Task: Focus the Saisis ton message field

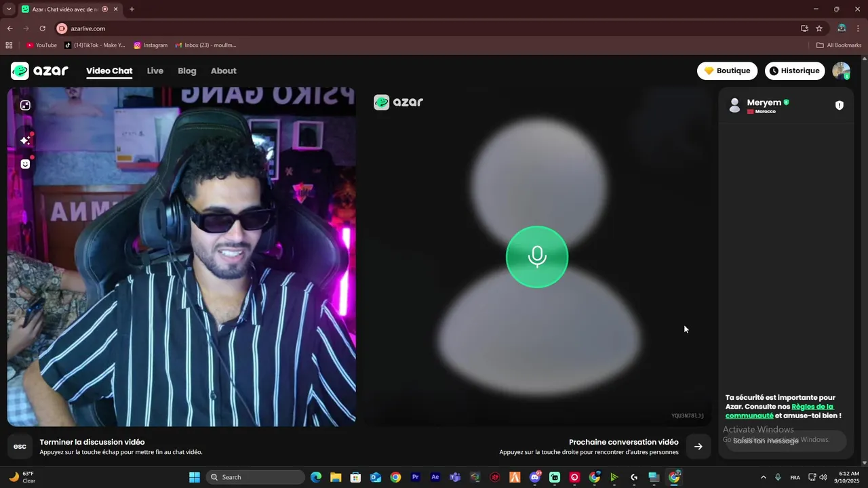Action: [785, 441]
